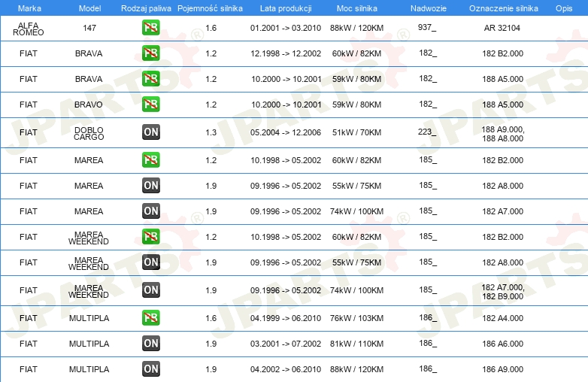Click production years 03.2001 -> 07.2002
This screenshot has height=382, width=588.
point(286,344)
